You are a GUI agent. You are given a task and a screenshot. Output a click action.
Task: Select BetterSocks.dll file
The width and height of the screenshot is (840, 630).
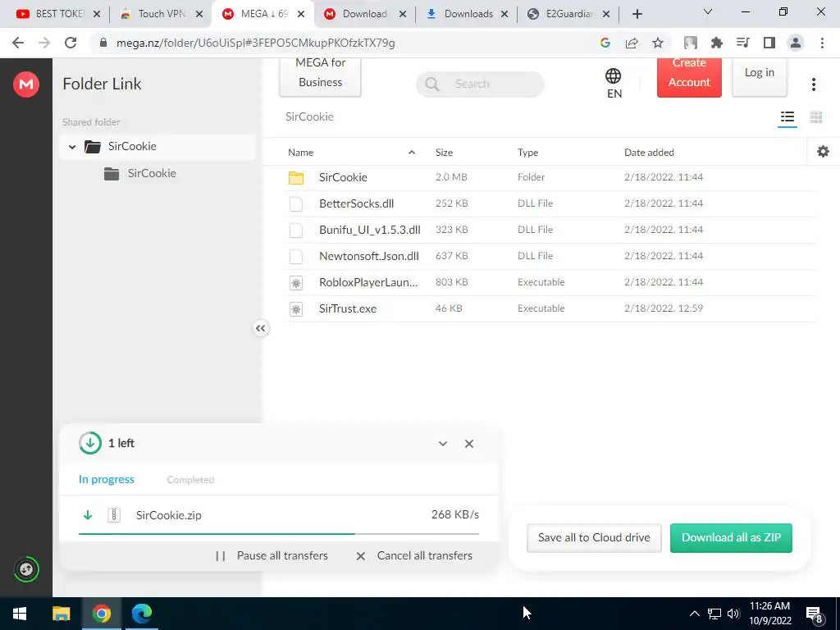[550, 203]
